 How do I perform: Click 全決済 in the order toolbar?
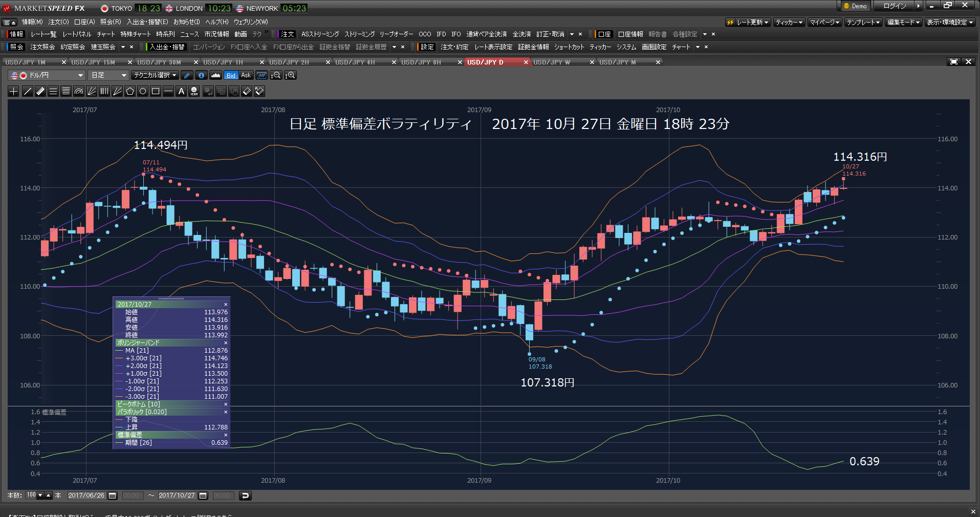tap(521, 34)
